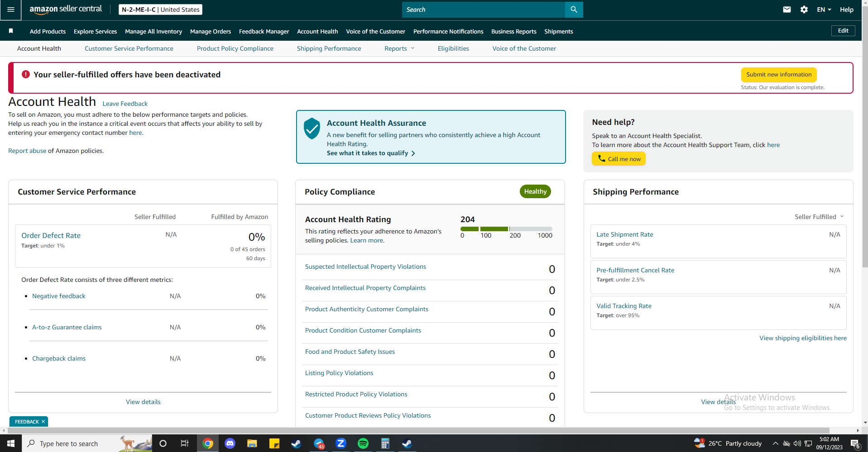Open the Customer Service Performance tab
The height and width of the screenshot is (452, 868).
(129, 48)
